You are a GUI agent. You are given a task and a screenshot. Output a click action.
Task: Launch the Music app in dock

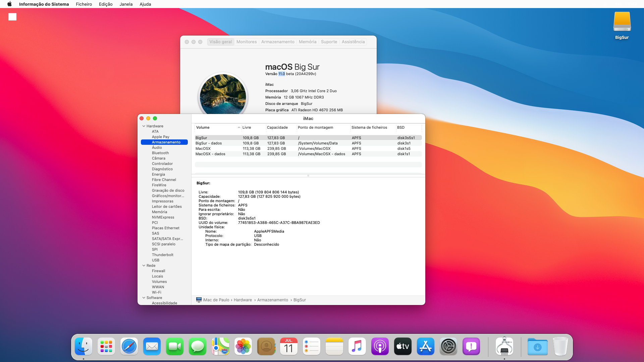click(357, 347)
